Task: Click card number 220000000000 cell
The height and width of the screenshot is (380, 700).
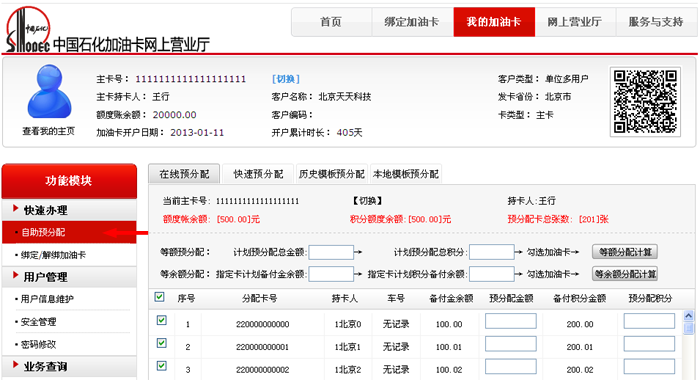Action: 262,324
